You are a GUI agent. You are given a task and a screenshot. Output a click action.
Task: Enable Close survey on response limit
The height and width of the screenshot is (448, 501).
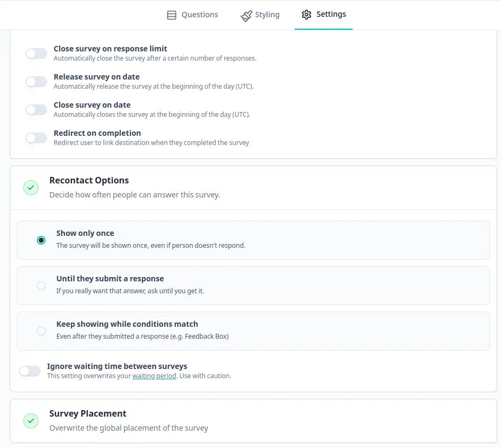[x=36, y=53]
